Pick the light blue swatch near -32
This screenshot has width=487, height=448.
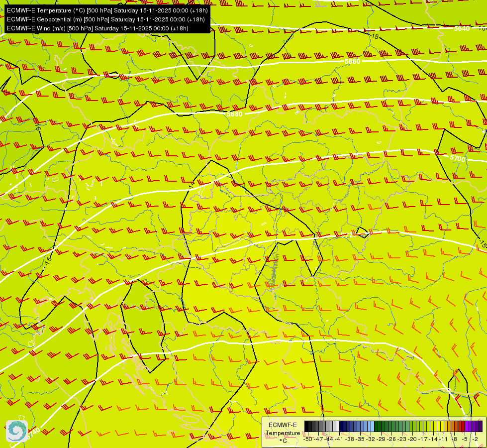pos(373,426)
